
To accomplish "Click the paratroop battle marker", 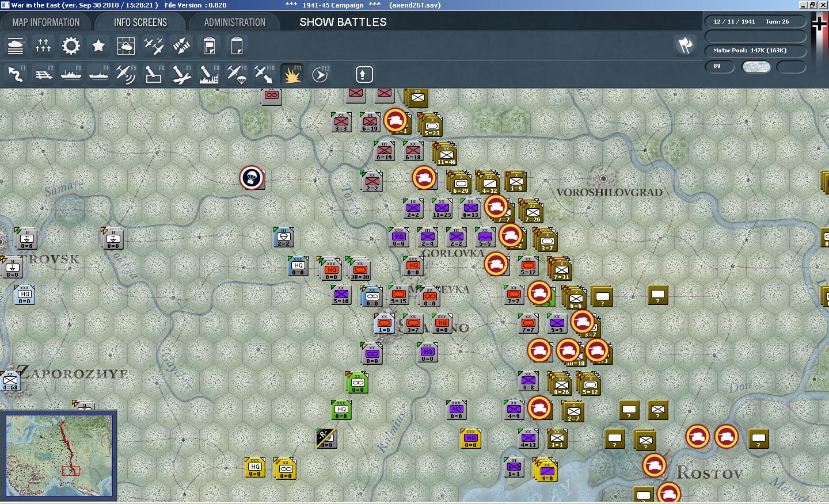I will pyautogui.click(x=252, y=178).
